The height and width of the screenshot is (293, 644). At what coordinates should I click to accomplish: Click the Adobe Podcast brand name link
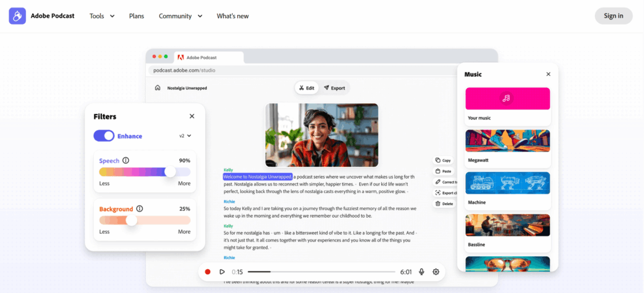53,16
